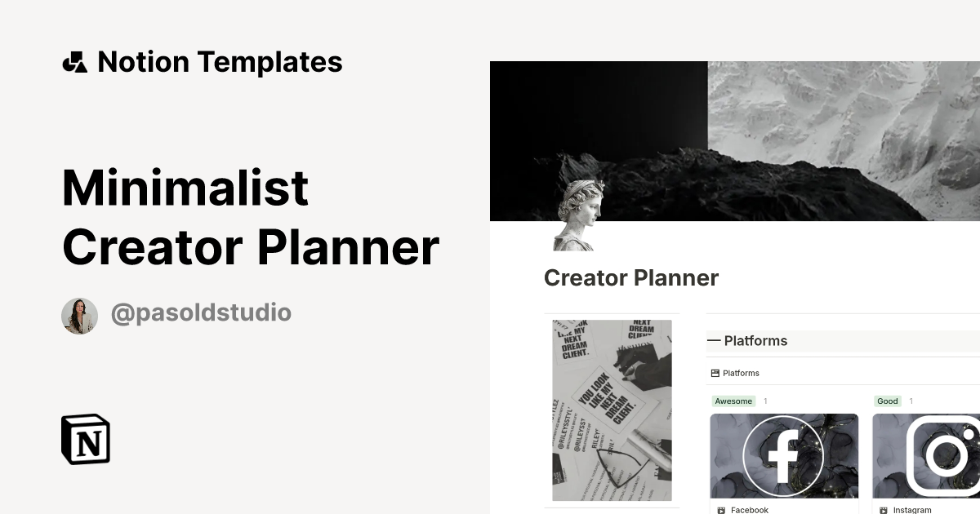Click the count beside the Awesome group
980x514 pixels.
pyautogui.click(x=765, y=401)
